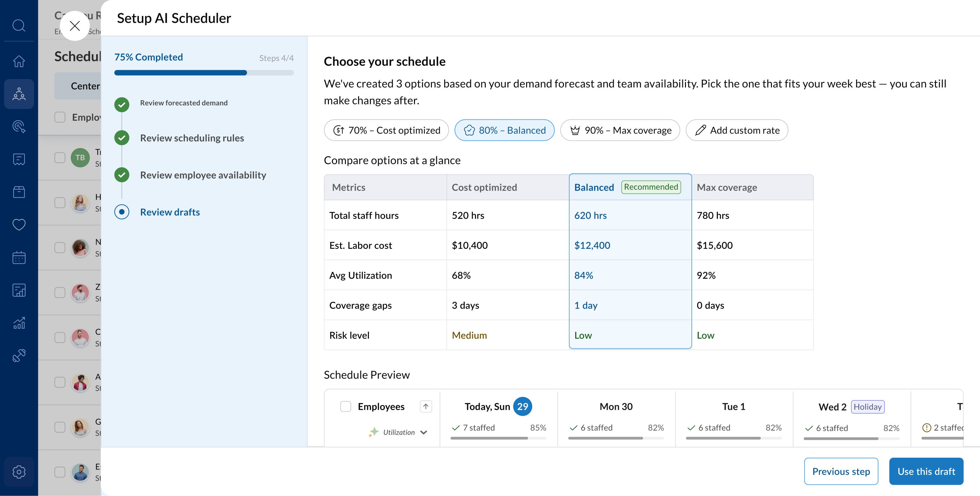Select the Review drafts step radio
The height and width of the screenshot is (496, 980).
pyautogui.click(x=122, y=212)
